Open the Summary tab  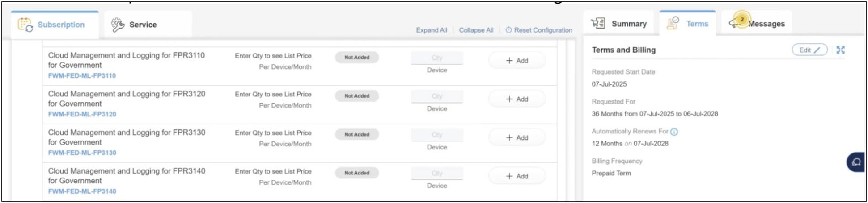(629, 24)
